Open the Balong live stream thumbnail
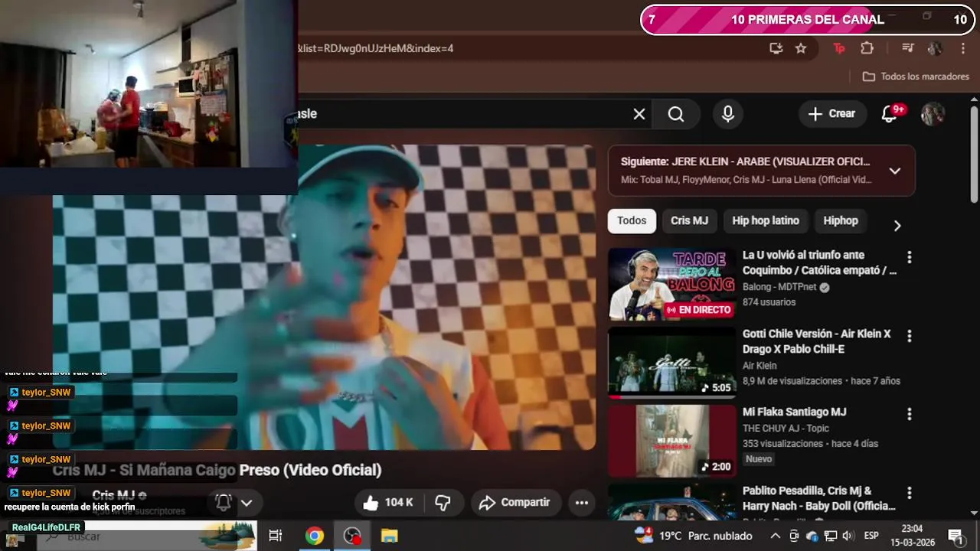Screen dimensions: 980x551 pyautogui.click(x=672, y=284)
